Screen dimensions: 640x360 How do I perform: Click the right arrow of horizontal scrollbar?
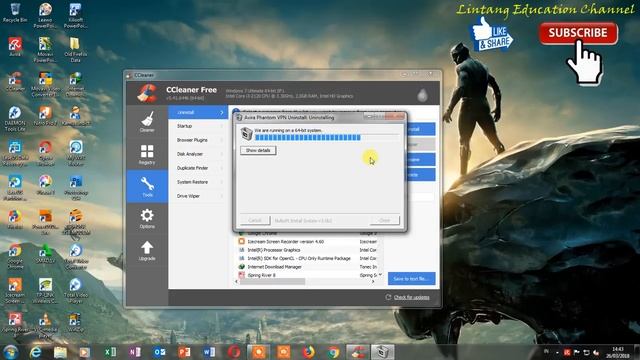pos(372,282)
